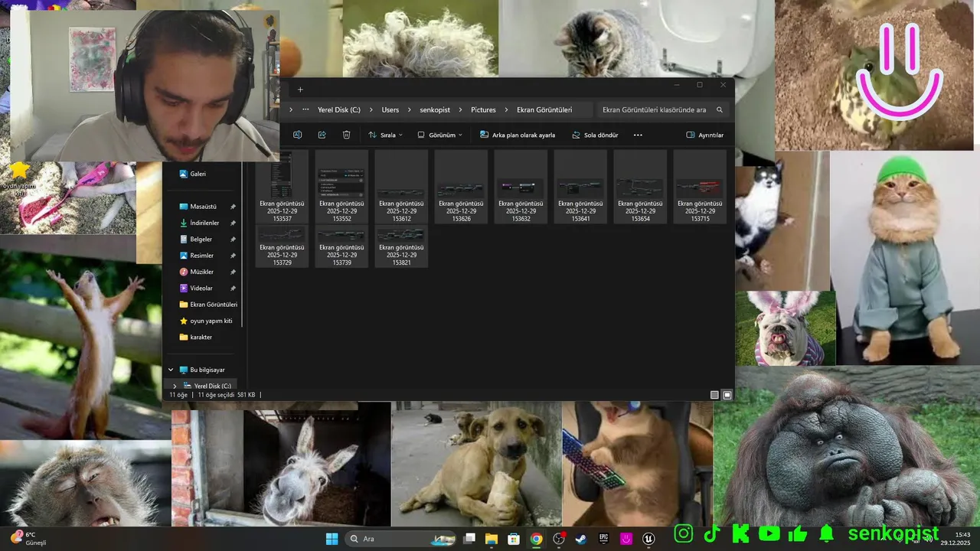Collapse the Bu bilgisayar tree node

[171, 370]
